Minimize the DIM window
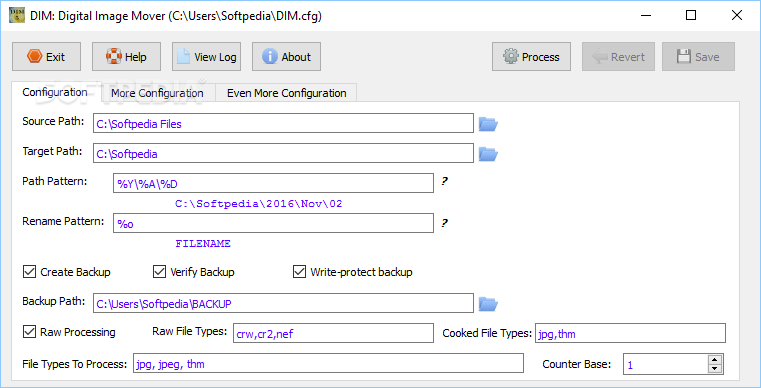Image resolution: width=761 pixels, height=388 pixels. point(645,16)
